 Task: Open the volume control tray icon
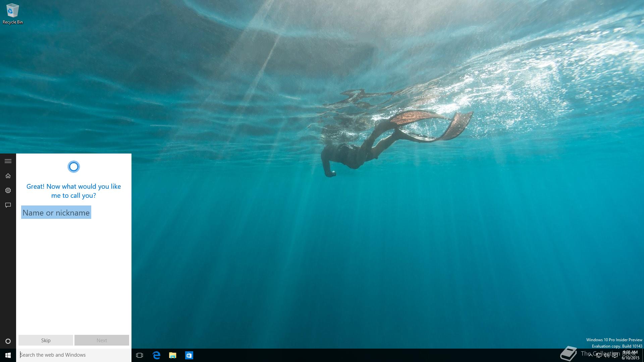pos(607,355)
